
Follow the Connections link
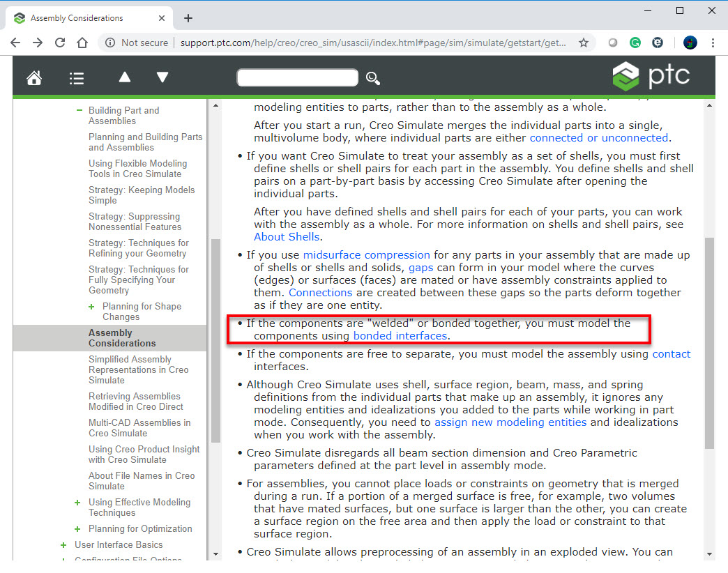tap(320, 292)
